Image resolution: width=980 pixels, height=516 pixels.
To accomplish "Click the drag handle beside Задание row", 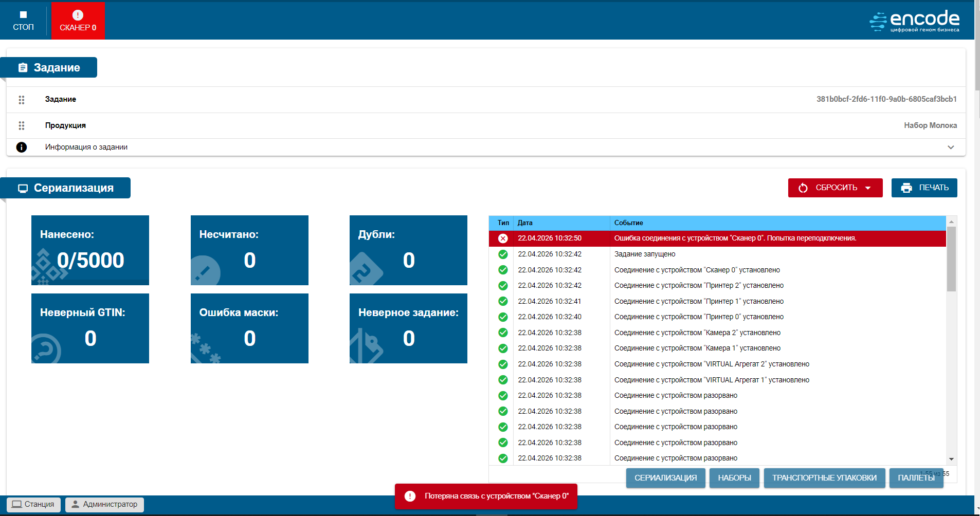I will point(22,100).
